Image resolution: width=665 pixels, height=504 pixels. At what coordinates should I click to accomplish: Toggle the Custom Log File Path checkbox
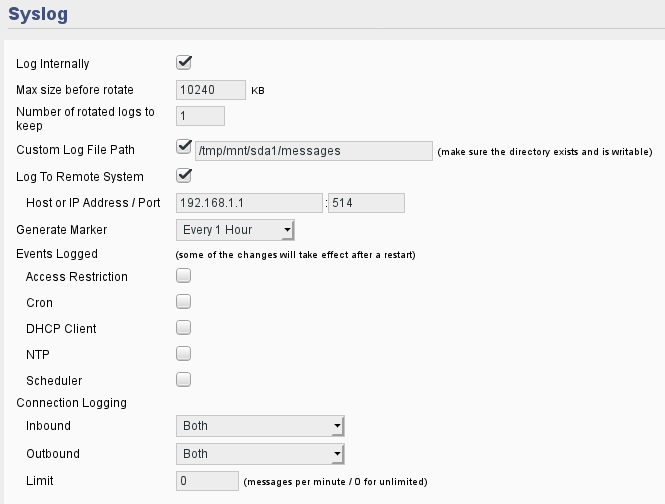[x=184, y=147]
